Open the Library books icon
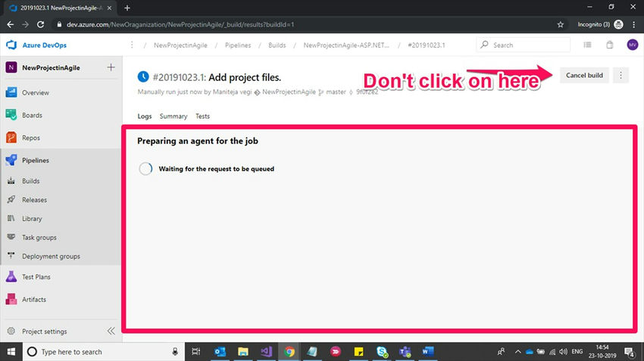The image size is (644, 361). click(11, 218)
